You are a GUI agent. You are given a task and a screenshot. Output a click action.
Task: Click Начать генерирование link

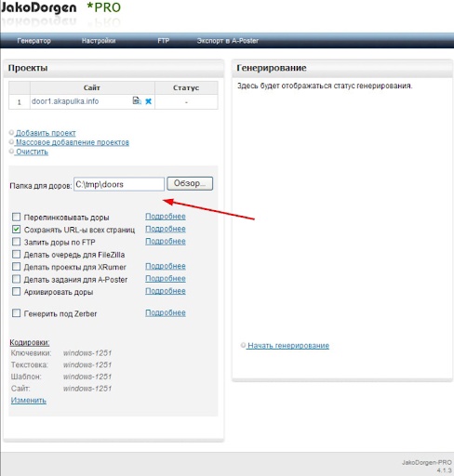click(288, 345)
